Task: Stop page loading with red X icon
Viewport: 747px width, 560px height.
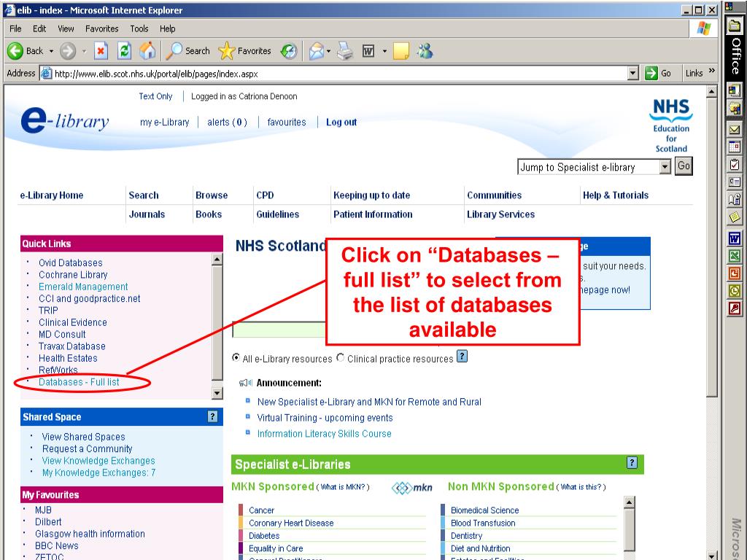Action: 101,51
